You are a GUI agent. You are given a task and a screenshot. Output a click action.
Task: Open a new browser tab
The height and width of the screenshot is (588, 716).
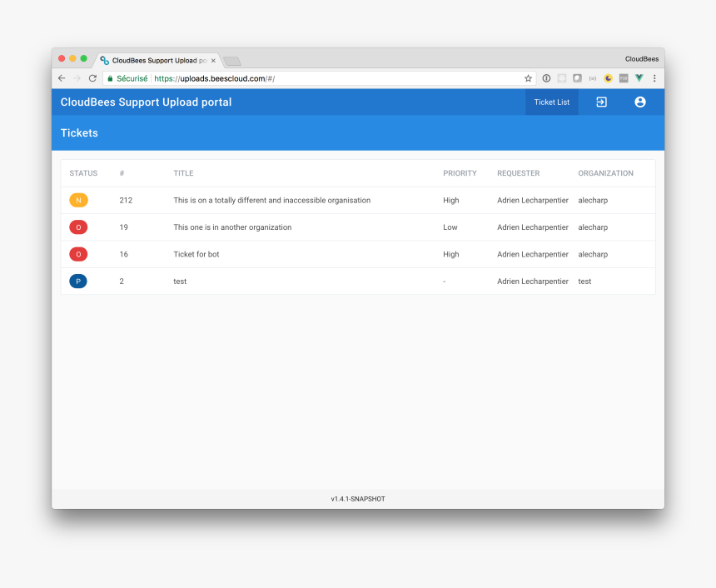tap(232, 62)
